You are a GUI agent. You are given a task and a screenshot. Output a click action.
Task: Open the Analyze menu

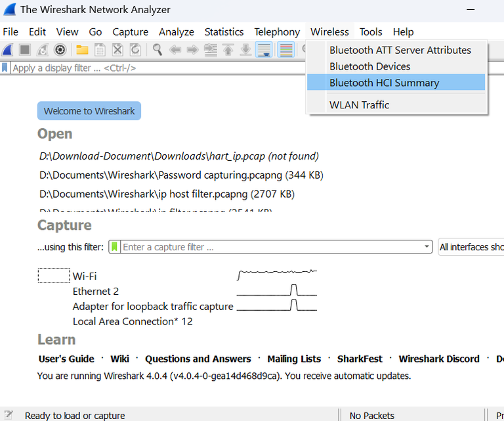click(x=177, y=32)
